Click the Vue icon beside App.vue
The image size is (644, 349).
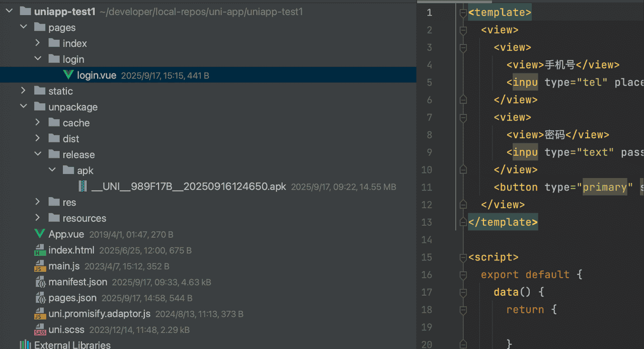(40, 234)
